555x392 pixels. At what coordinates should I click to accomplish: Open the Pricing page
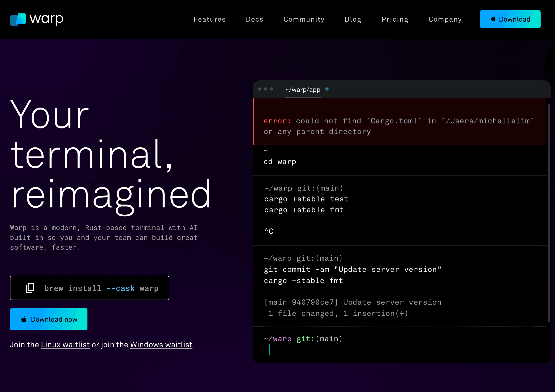395,19
